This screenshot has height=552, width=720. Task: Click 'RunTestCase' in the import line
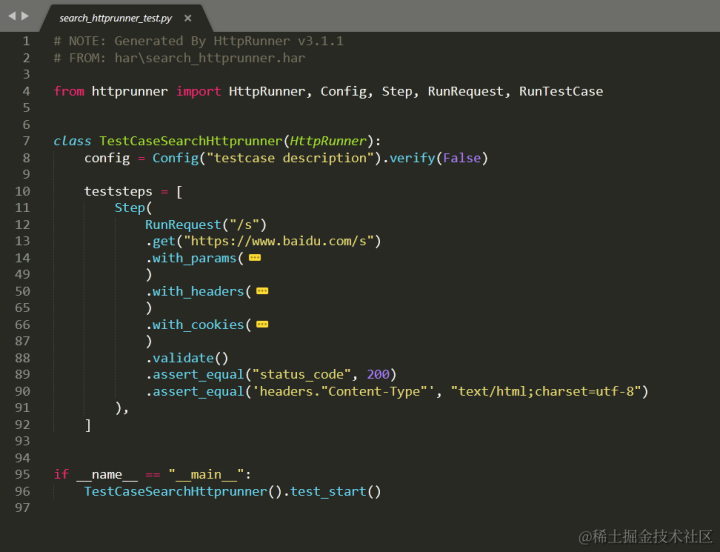561,91
